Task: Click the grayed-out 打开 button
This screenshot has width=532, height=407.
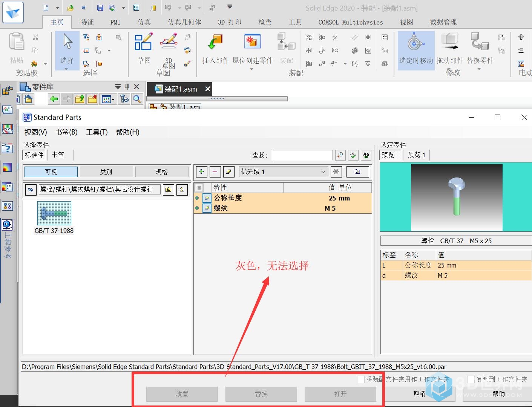Action: [x=340, y=394]
